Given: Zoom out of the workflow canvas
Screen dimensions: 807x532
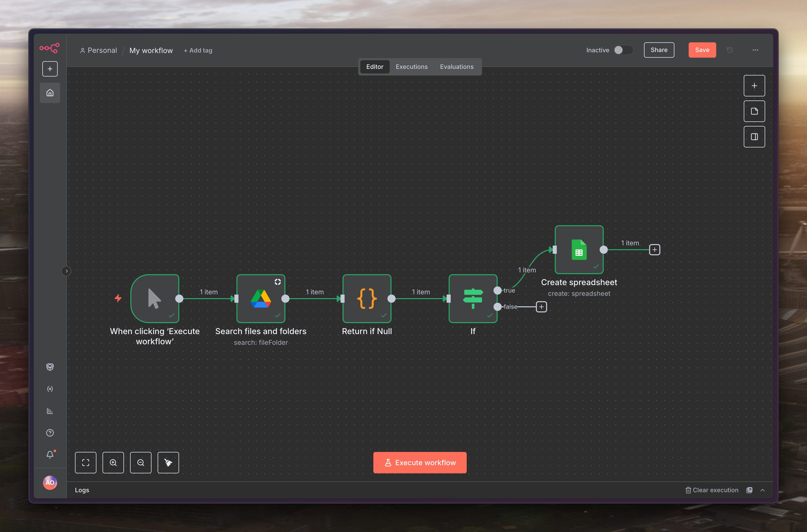Looking at the screenshot, I should 141,462.
